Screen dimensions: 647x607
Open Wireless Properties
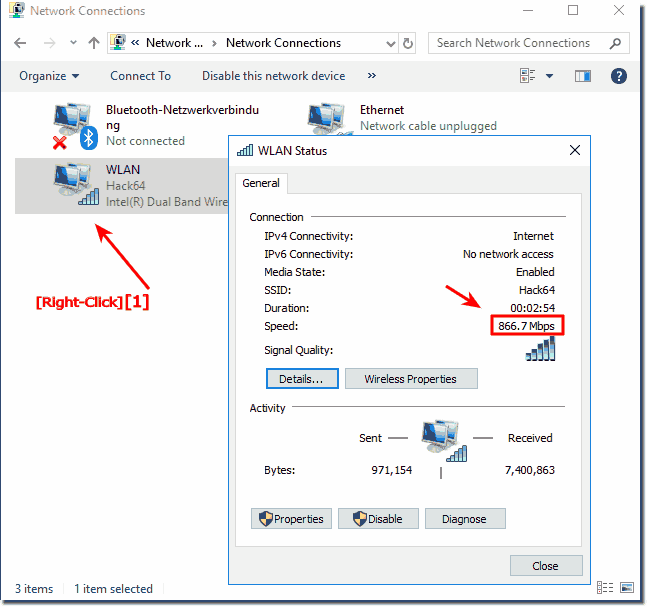411,379
